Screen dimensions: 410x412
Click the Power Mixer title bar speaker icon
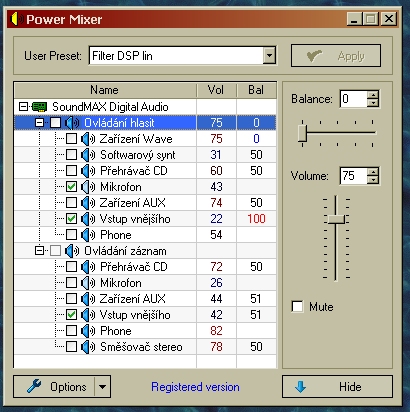click(x=16, y=19)
